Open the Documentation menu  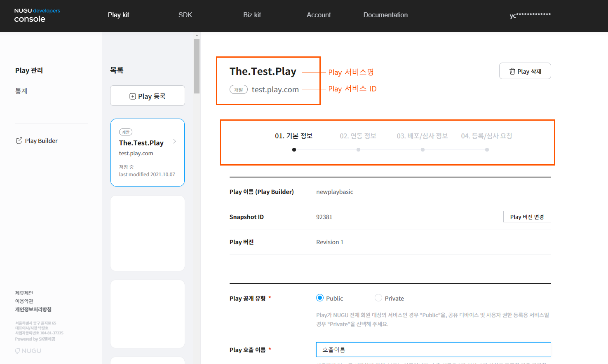(385, 15)
